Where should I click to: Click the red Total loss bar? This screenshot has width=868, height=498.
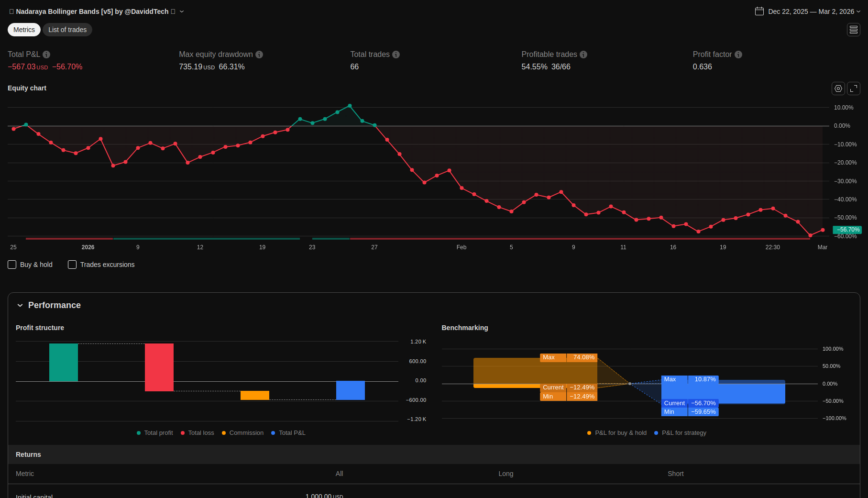coord(159,367)
